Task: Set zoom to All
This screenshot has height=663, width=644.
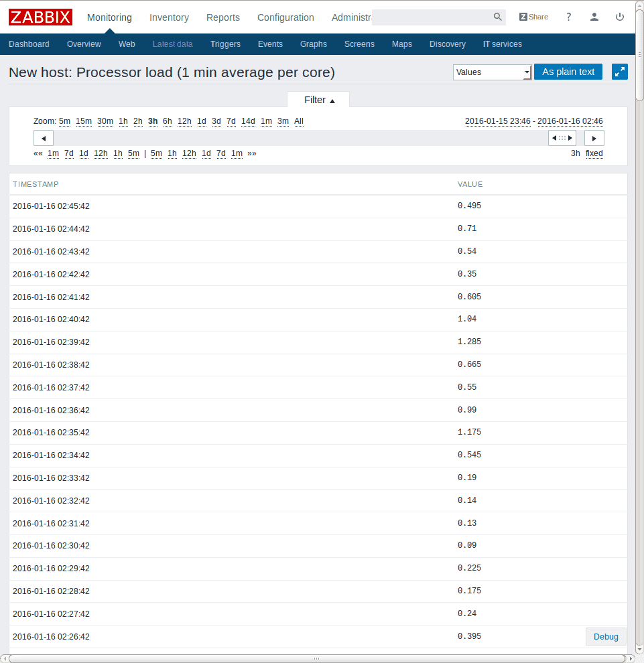Action: tap(298, 121)
